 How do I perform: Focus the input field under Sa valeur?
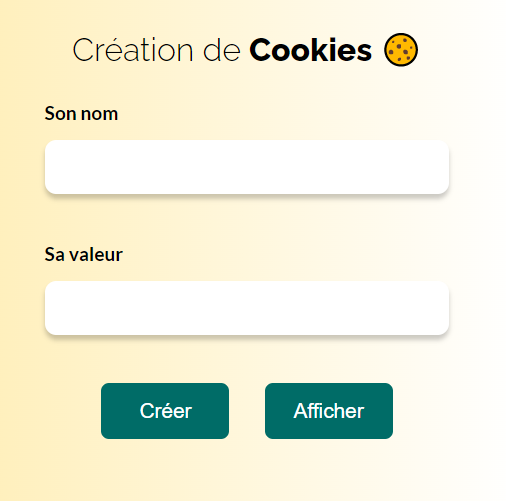click(247, 308)
